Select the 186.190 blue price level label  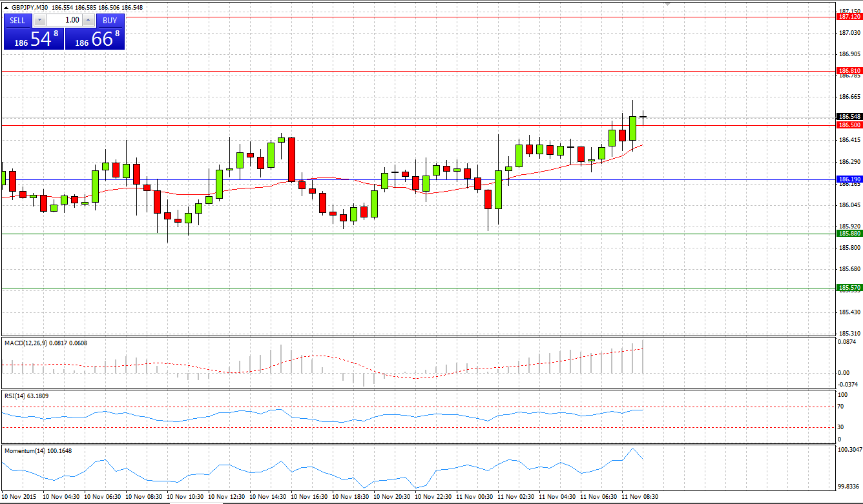(849, 179)
